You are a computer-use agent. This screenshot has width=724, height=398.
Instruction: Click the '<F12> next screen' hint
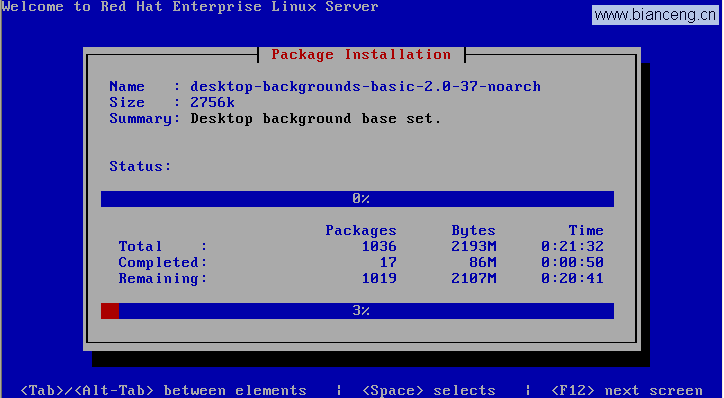(627, 391)
